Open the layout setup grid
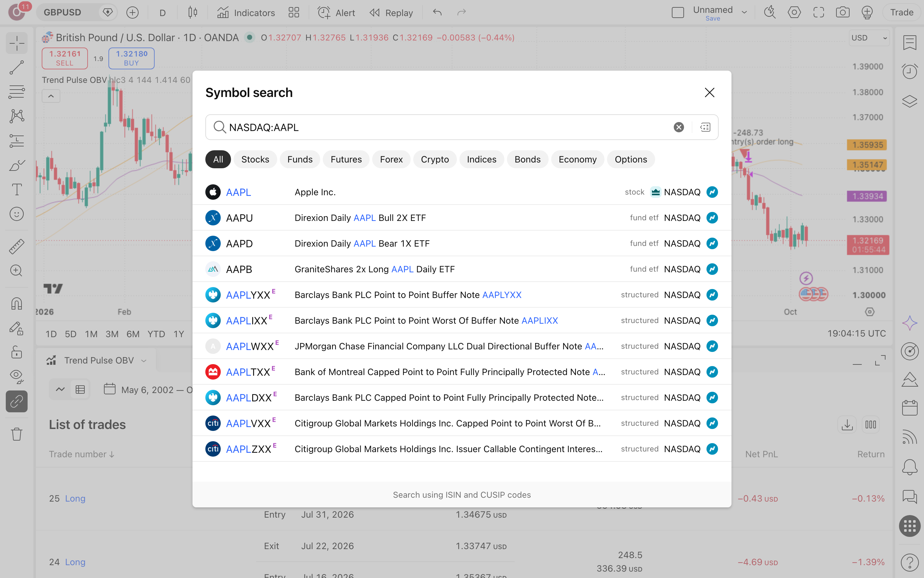The width and height of the screenshot is (924, 578). click(x=294, y=13)
